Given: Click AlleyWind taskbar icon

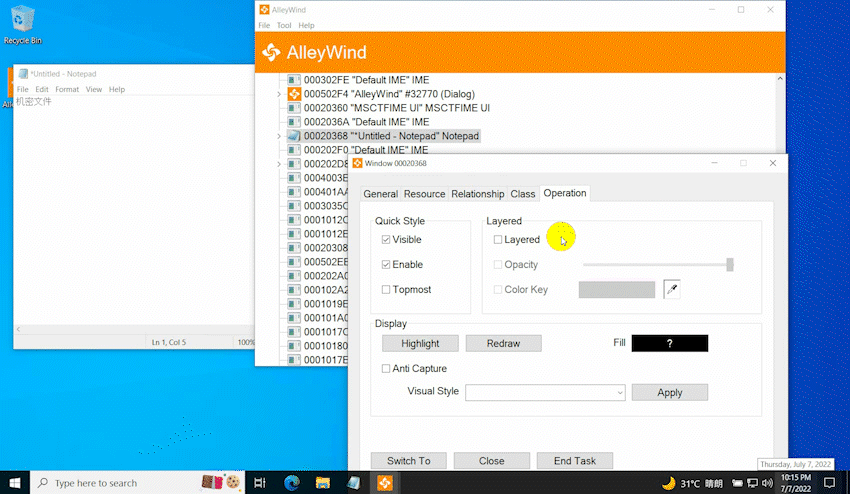Looking at the screenshot, I should click(x=385, y=483).
